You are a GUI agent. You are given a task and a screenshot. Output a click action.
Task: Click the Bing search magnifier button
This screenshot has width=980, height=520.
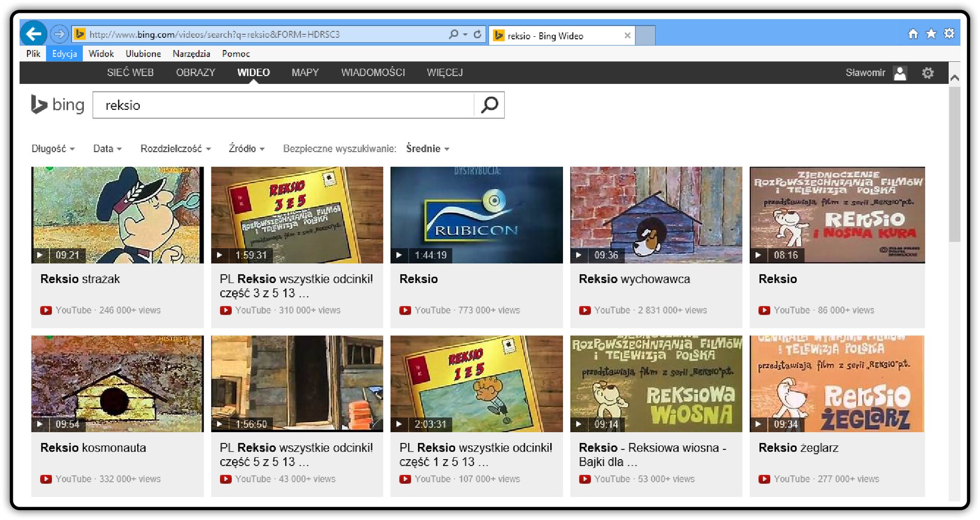pyautogui.click(x=489, y=105)
